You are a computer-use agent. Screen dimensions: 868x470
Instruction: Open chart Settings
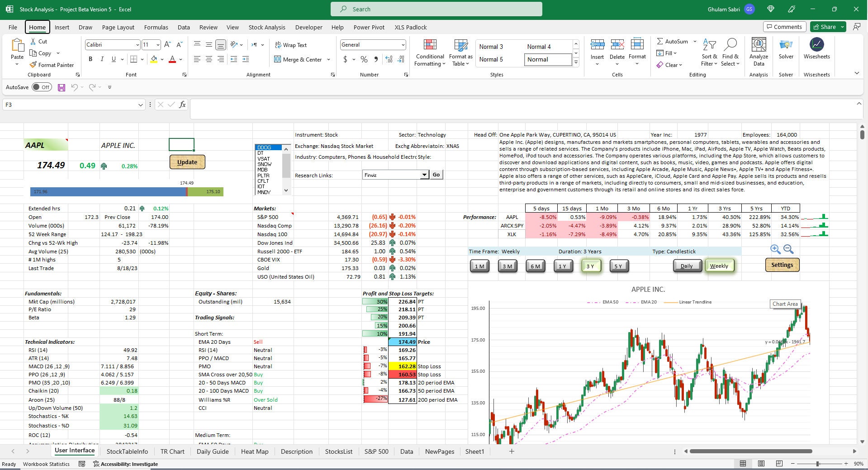[x=782, y=265]
